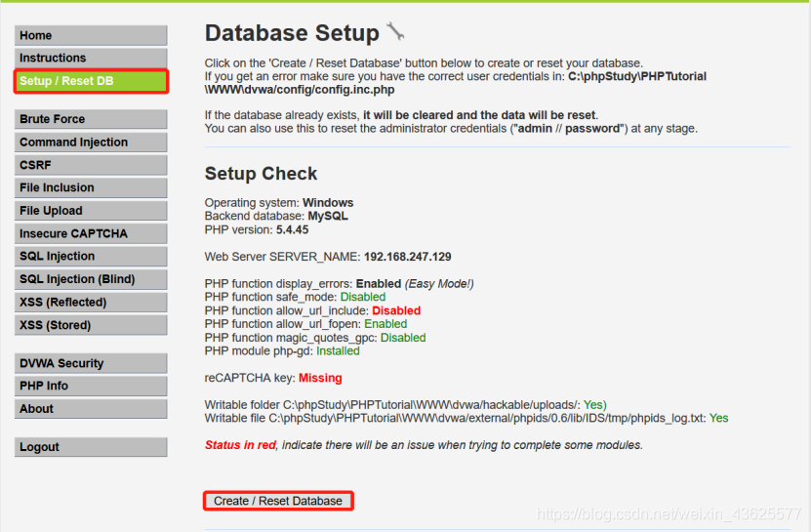Screen dimensions: 811x532
Task: Click the Operating system Windows value
Action: [x=328, y=202]
